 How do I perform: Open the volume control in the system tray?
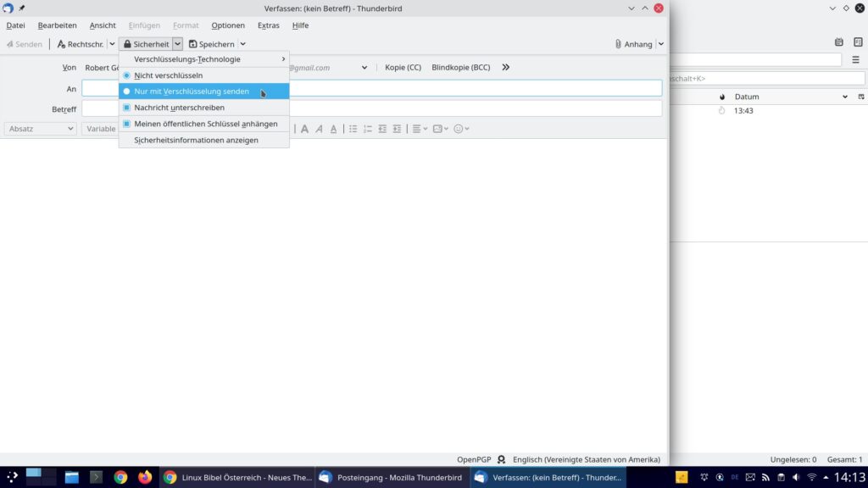pos(796,477)
